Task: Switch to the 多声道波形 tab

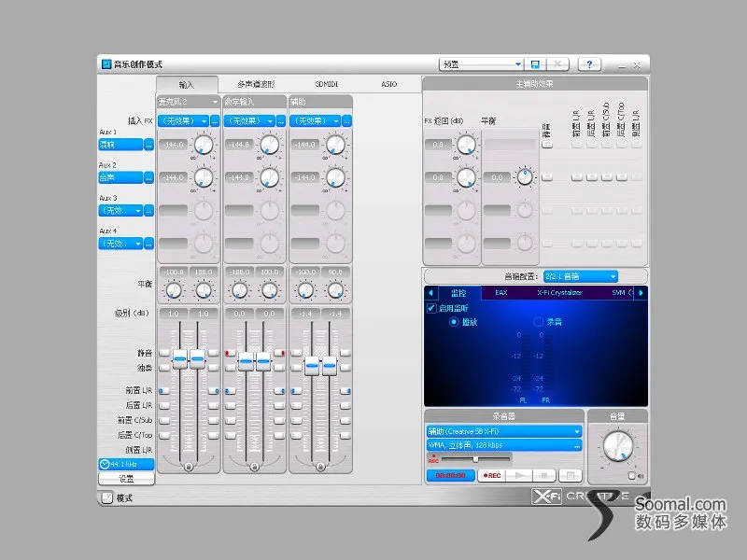Action: (256, 84)
